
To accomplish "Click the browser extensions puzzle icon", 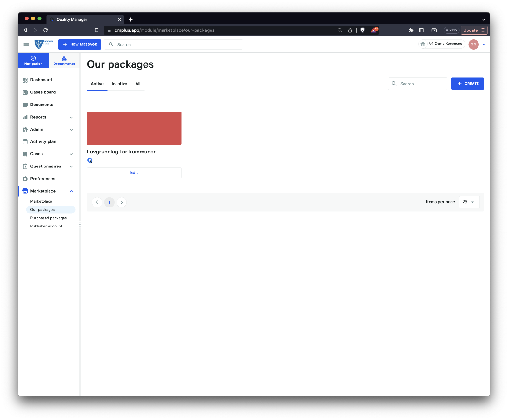I will (x=411, y=30).
